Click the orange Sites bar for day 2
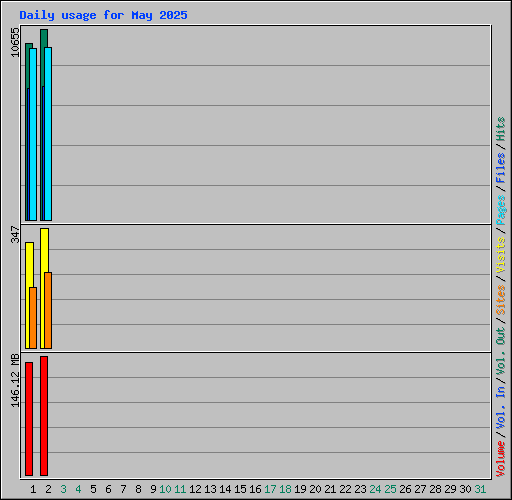Viewport: 512px width, 500px height. click(48, 310)
